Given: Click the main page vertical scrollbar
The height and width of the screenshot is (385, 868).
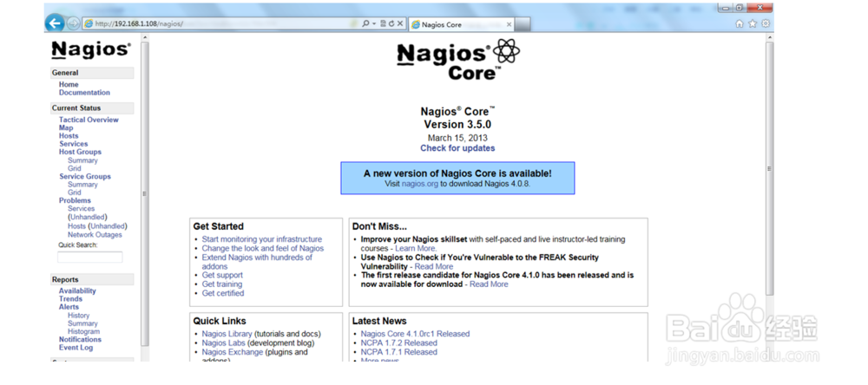Looking at the screenshot, I should 769,169.
